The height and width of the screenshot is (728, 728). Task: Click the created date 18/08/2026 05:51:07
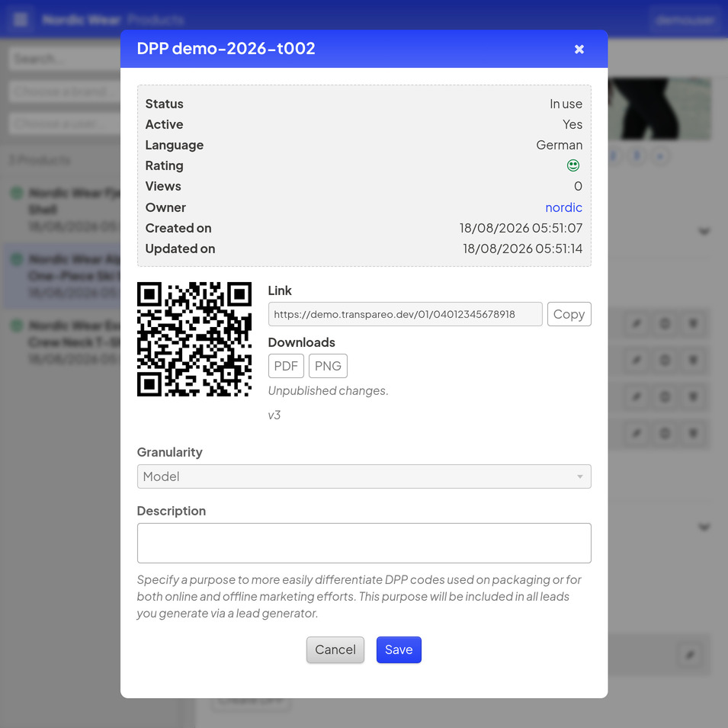[x=521, y=228]
